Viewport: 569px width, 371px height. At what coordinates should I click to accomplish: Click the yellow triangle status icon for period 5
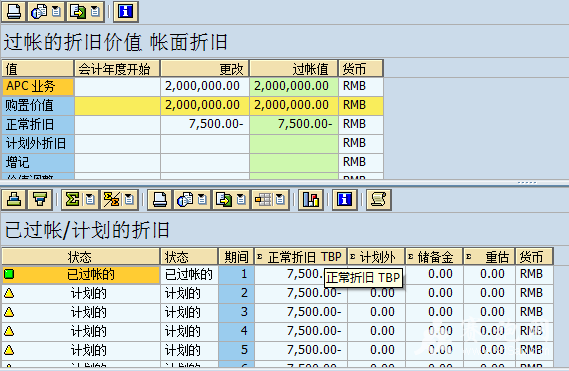pyautogui.click(x=9, y=350)
